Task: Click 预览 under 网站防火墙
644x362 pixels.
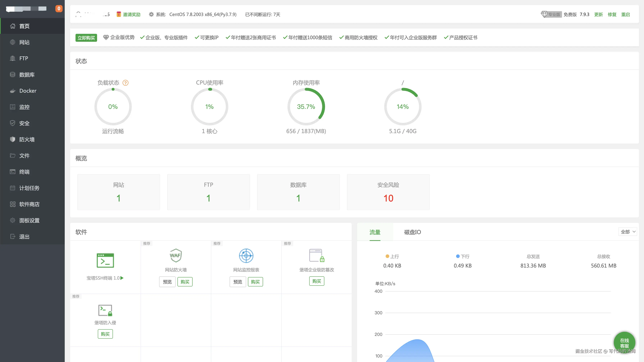Action: (167, 282)
